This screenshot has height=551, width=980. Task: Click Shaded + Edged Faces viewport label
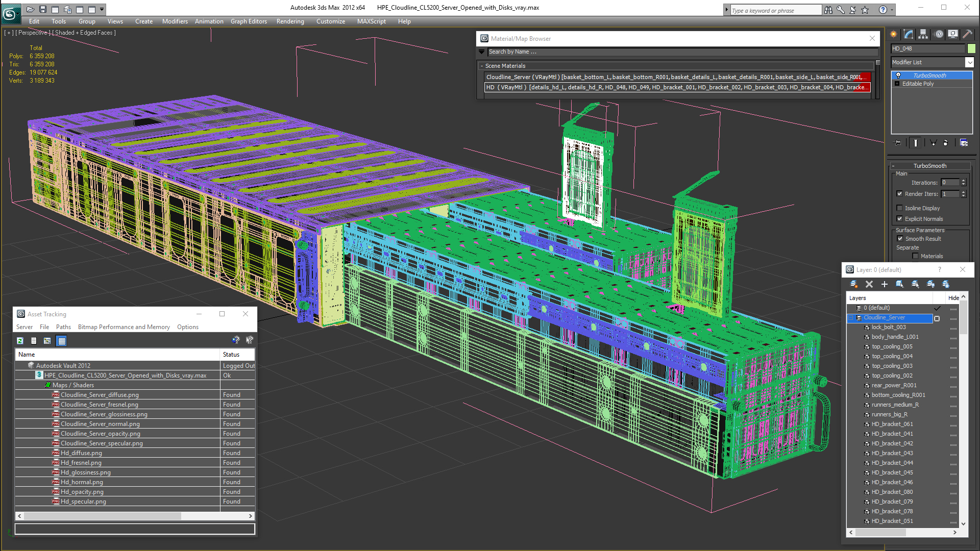click(85, 33)
